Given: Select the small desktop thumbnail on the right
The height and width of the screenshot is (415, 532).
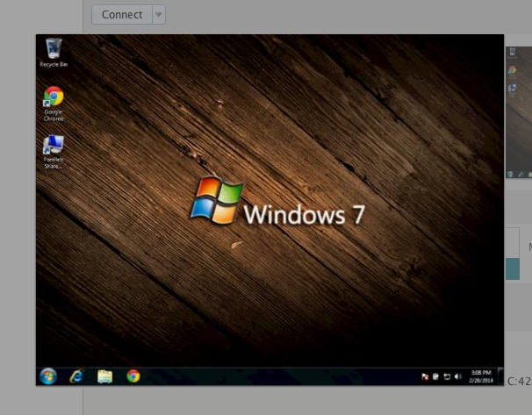Looking at the screenshot, I should [519, 112].
